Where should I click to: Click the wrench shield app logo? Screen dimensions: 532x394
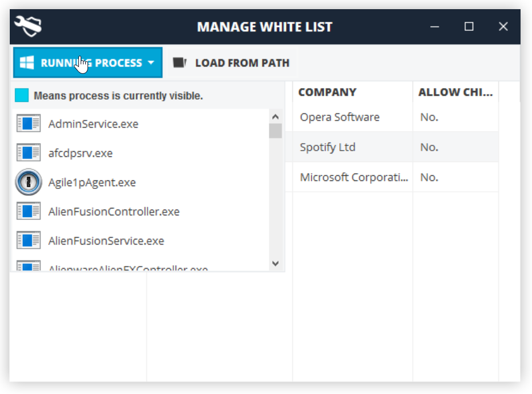[29, 26]
